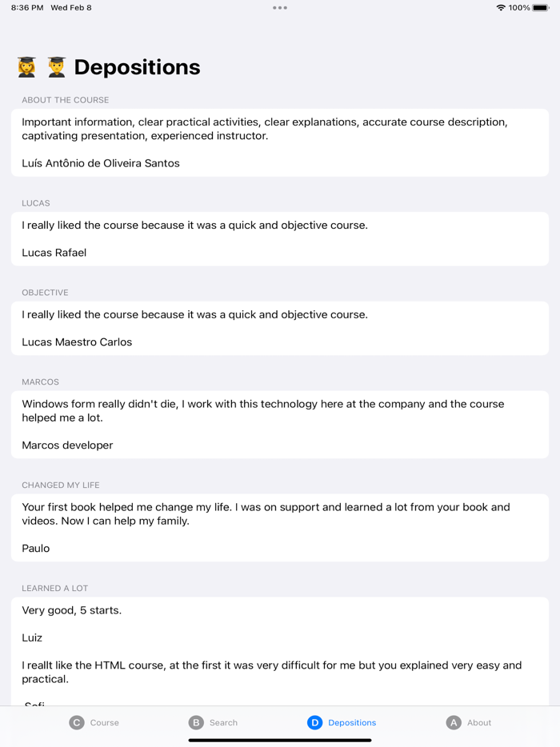Tap the circled A About icon
The image size is (560, 747).
coord(454,722)
